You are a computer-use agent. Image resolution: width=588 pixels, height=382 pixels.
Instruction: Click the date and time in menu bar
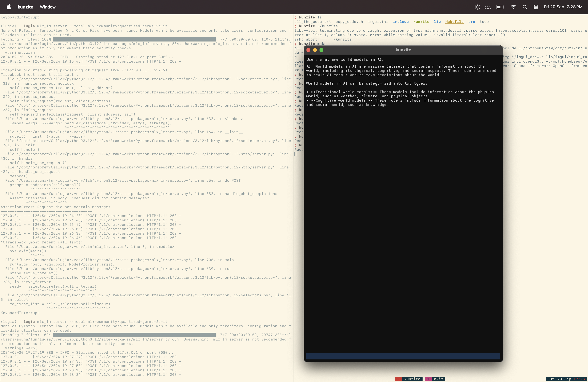pos(563,7)
